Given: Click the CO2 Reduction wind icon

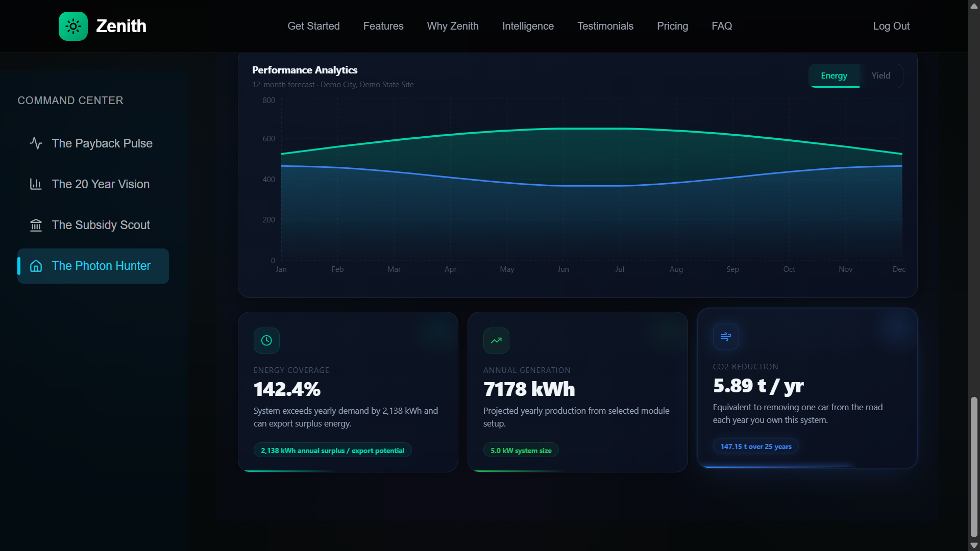Looking at the screenshot, I should (x=726, y=337).
